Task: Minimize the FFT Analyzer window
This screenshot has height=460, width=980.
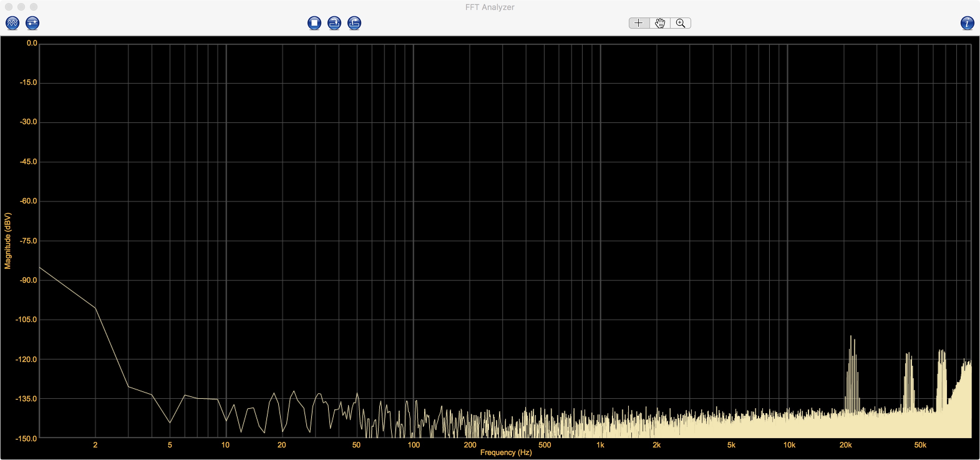Action: 21,7
